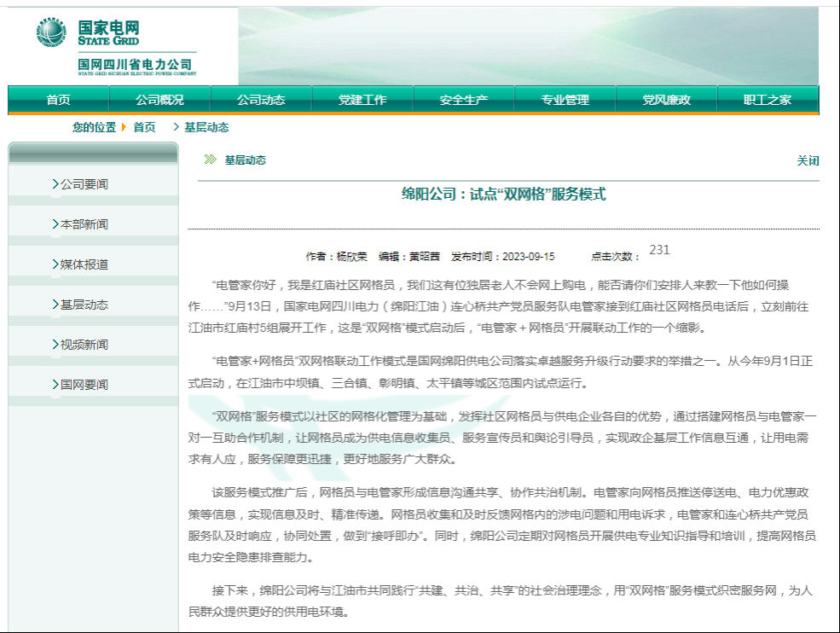
Task: Click the 基层动态 section heading above article
Action: [x=245, y=160]
